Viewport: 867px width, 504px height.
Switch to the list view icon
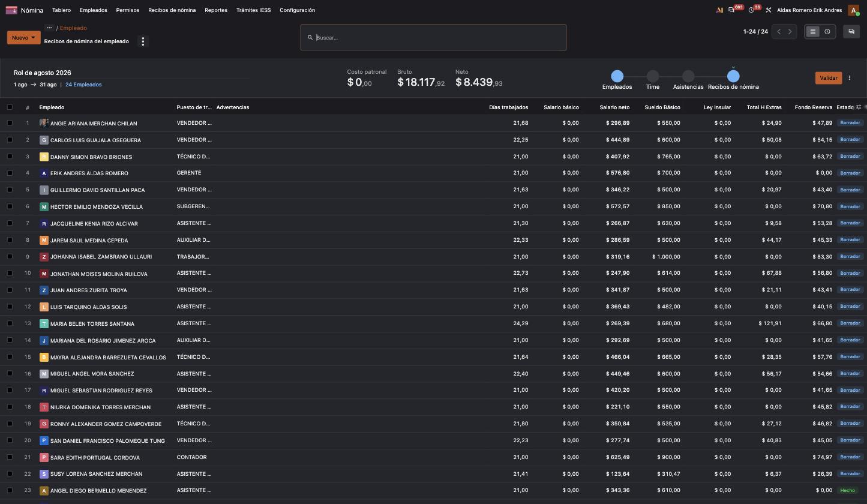812,32
